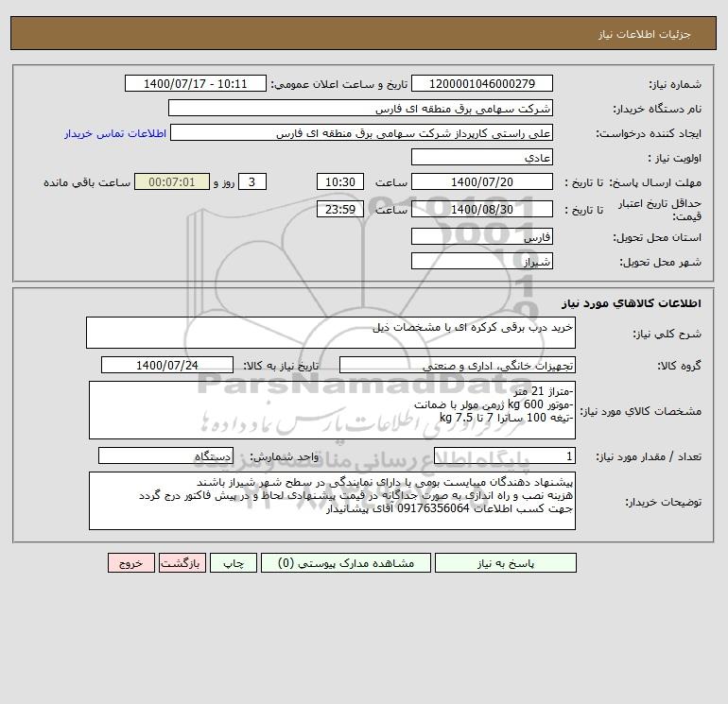Click goods group field 'تجهیزات خانگی'
This screenshot has width=728, height=704.
point(458,365)
